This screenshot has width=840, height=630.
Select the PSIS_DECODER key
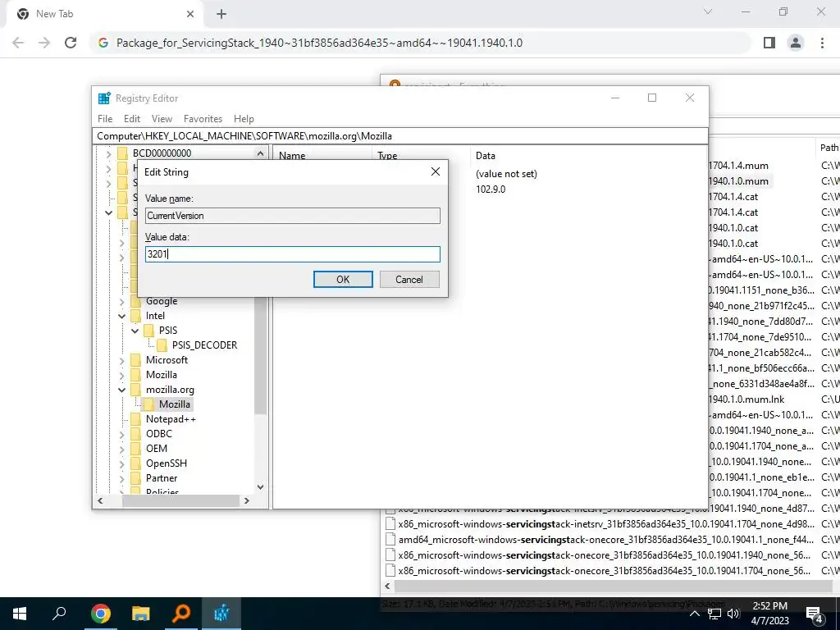pos(204,345)
